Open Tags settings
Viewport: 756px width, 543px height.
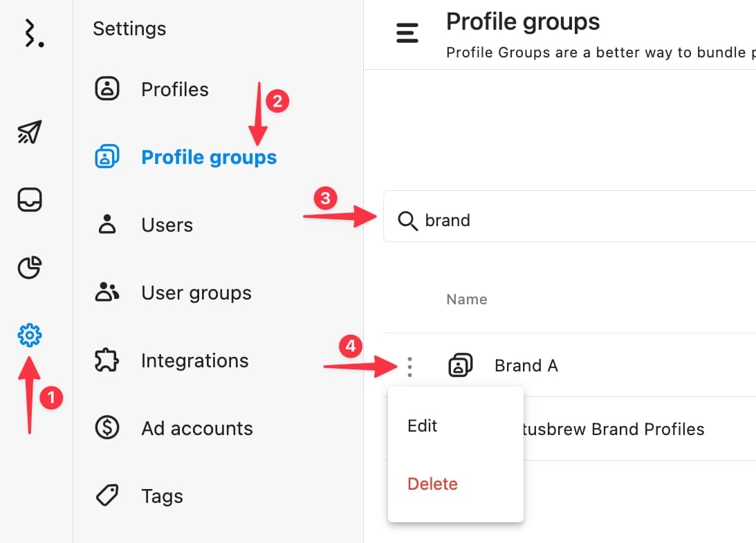pos(162,496)
